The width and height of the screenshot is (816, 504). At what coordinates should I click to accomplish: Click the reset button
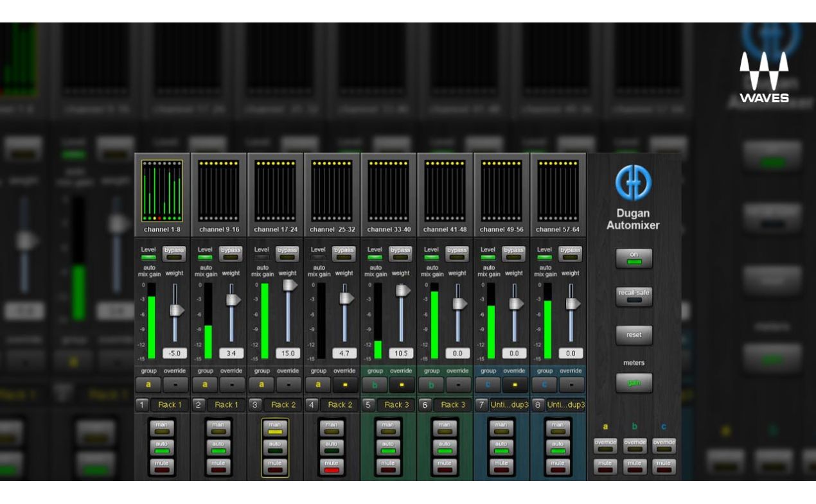[634, 335]
